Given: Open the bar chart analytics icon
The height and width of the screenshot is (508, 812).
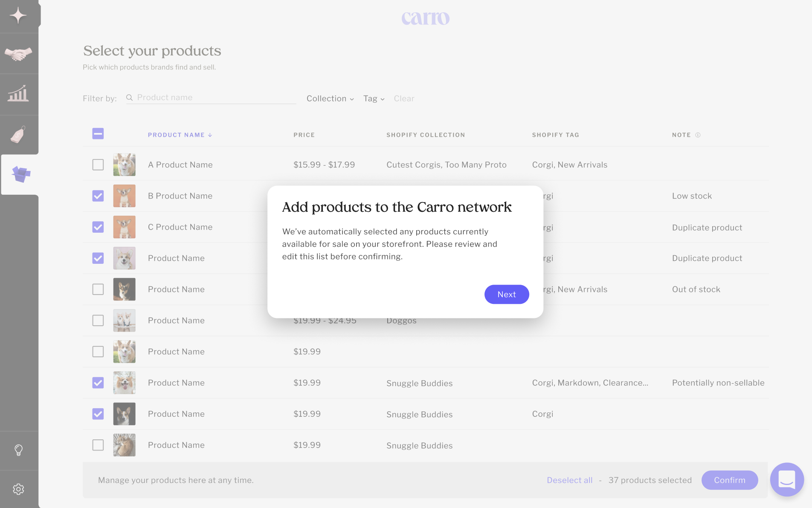Looking at the screenshot, I should point(18,93).
